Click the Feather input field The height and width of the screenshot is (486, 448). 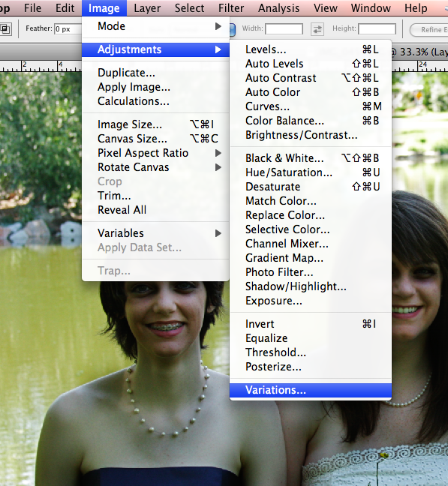pyautogui.click(x=68, y=29)
